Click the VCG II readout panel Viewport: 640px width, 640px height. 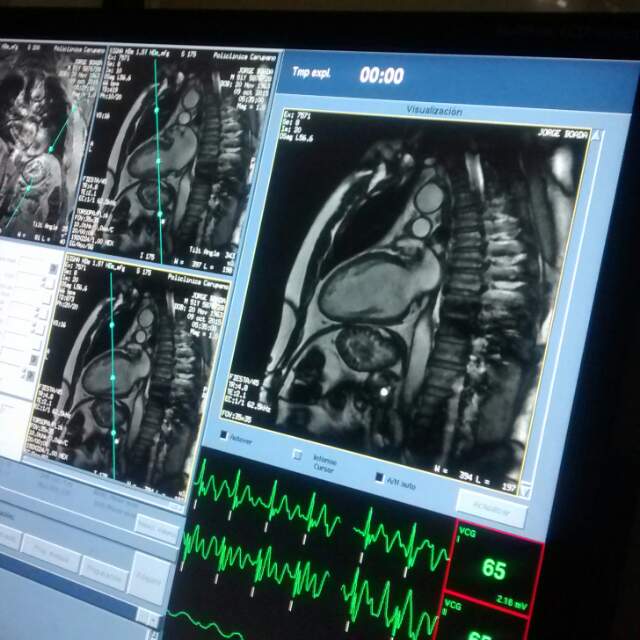click(x=484, y=618)
